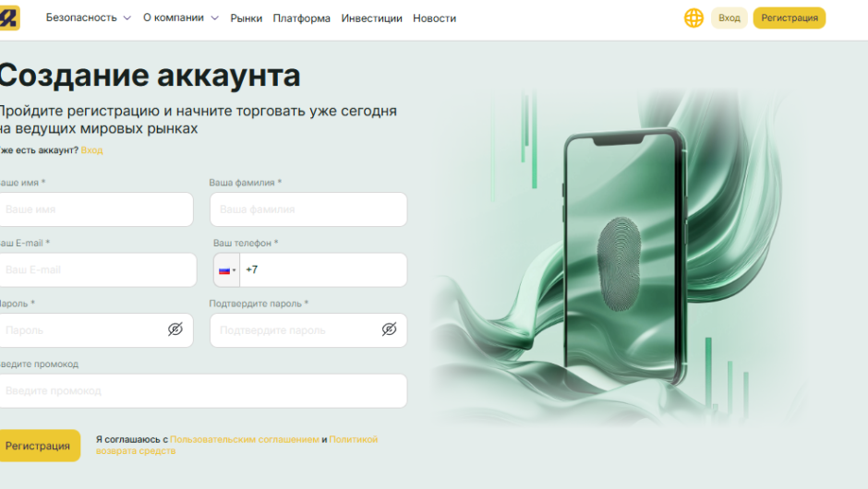This screenshot has height=489, width=868.
Task: Focus the Ваша фамилия input field
Action: 307,209
